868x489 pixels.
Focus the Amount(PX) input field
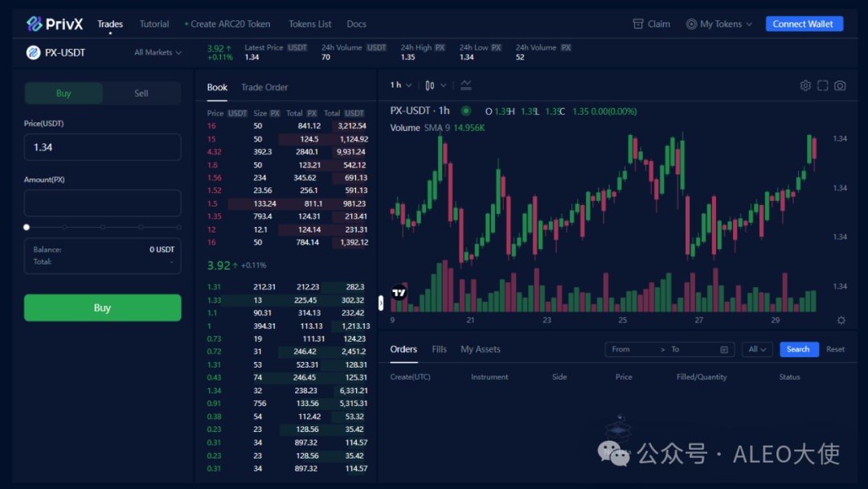(x=102, y=203)
